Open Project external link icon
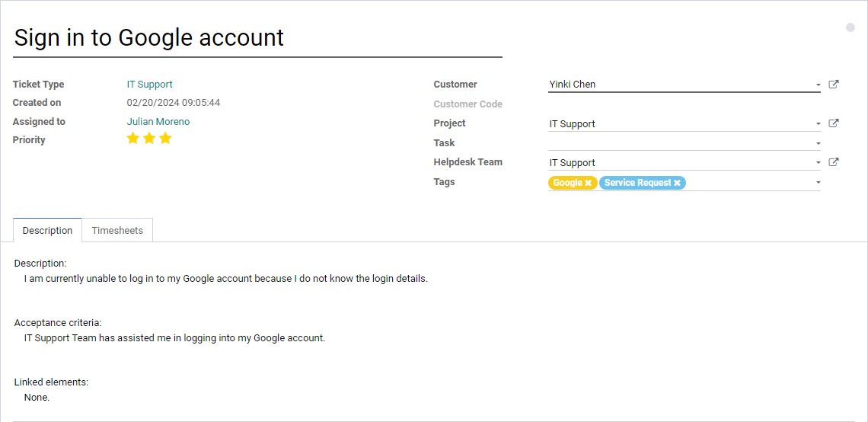This screenshot has height=422, width=868. [833, 123]
